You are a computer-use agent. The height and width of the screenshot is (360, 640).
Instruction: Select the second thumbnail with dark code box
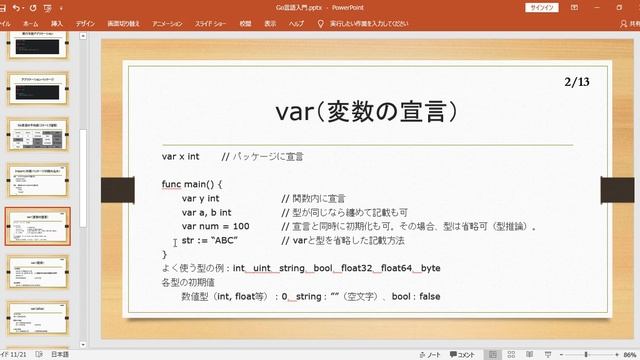pos(37,89)
